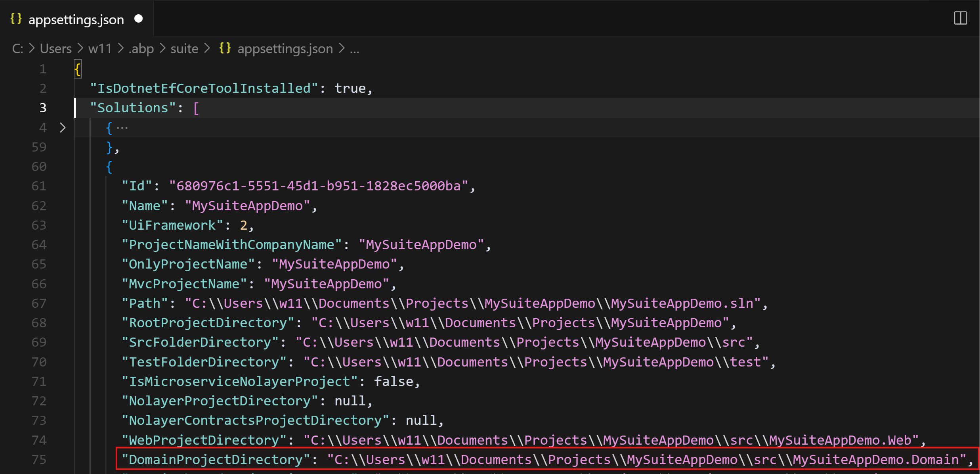Image resolution: width=980 pixels, height=474 pixels.
Task: Click the "Id" key on line 61
Action: coord(137,186)
